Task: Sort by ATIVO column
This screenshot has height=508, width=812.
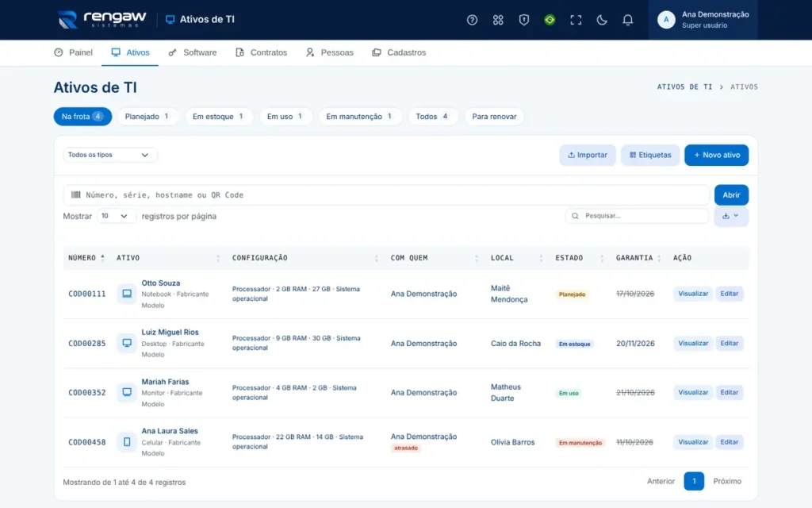Action: 168,258
